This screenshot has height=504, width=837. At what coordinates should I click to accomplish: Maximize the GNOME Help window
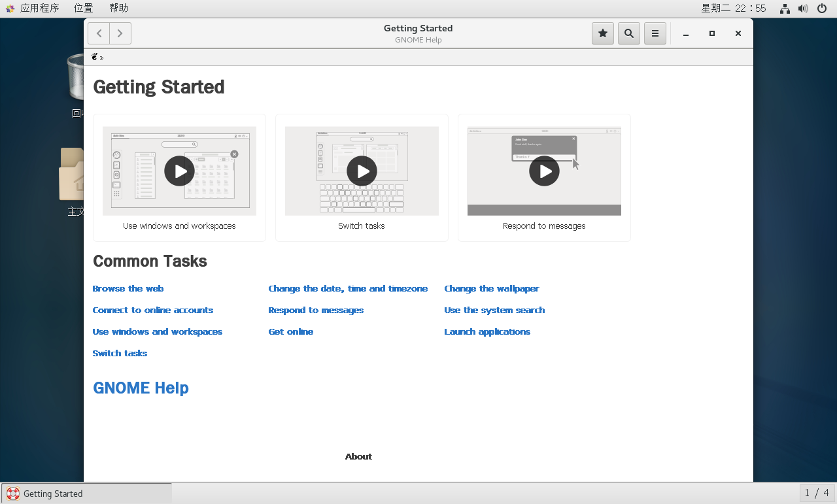(712, 33)
